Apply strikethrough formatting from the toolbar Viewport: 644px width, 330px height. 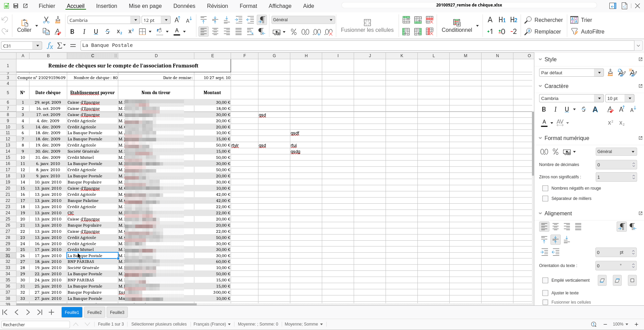click(108, 32)
